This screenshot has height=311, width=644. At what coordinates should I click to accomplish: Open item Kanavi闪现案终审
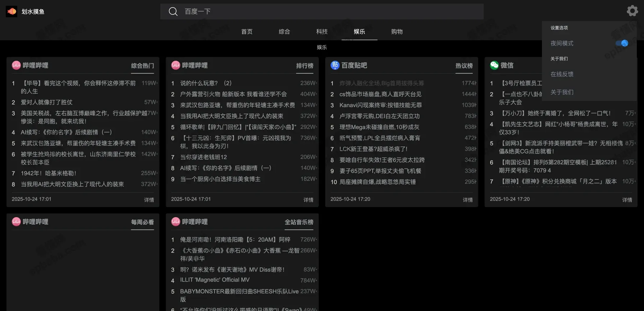pyautogui.click(x=381, y=105)
